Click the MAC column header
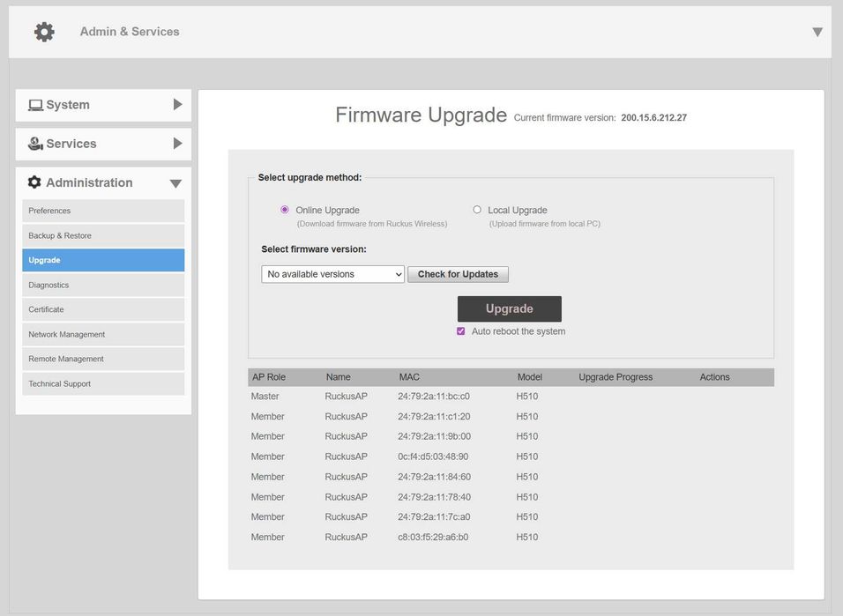 (x=409, y=377)
